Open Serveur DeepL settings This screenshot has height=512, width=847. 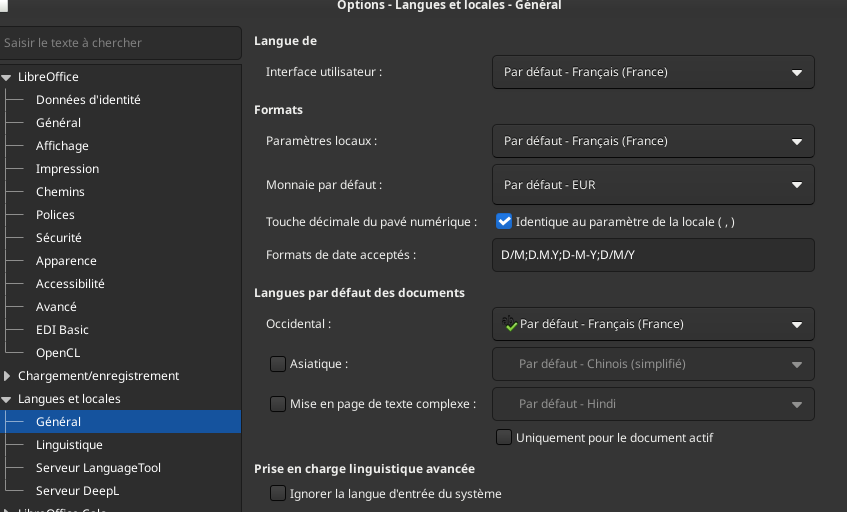click(77, 491)
